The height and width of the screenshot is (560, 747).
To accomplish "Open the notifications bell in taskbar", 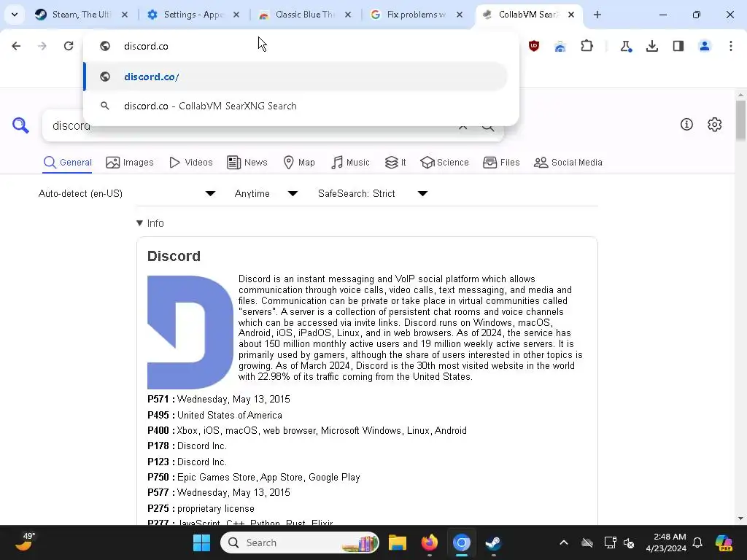I will click(x=697, y=542).
